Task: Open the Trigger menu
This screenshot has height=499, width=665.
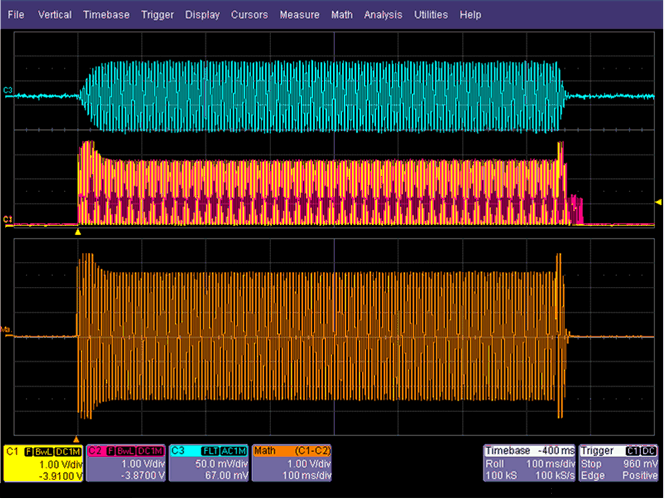Action: 157,15
